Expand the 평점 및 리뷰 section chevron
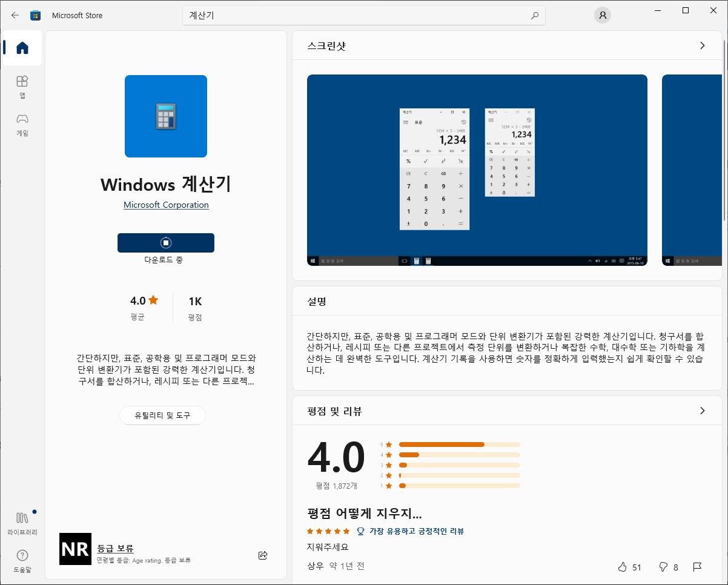728x585 pixels. point(702,411)
